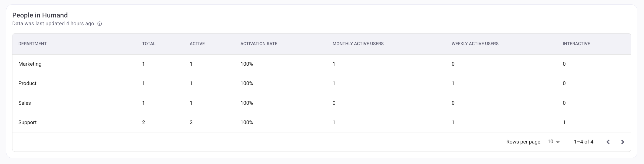Select the Marketing department row

[30, 64]
